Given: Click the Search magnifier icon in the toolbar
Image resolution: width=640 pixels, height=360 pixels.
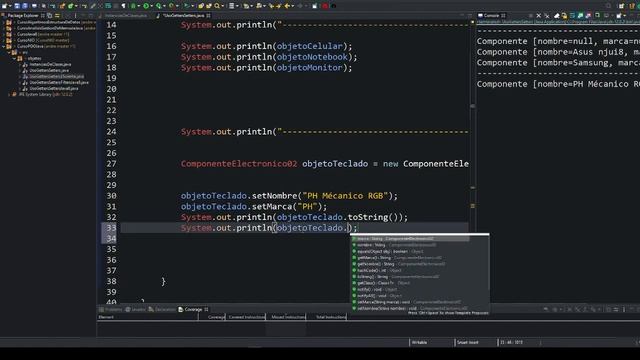Looking at the screenshot, I should pos(217,6).
